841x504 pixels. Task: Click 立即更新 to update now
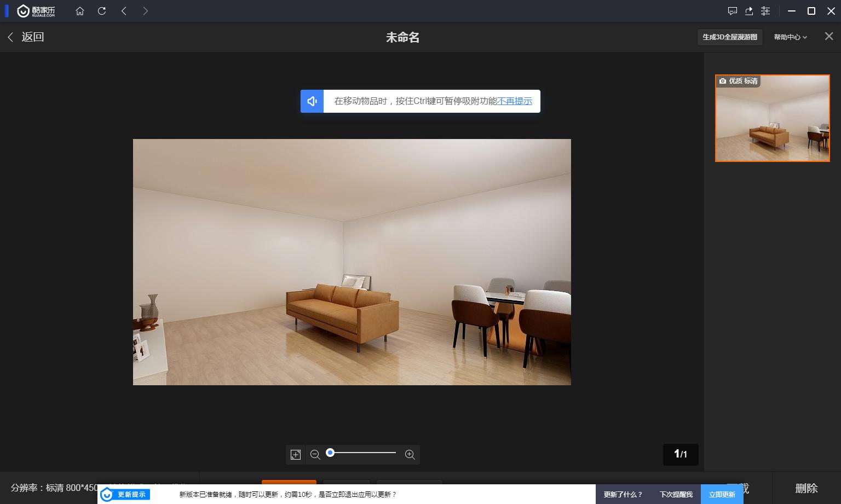point(722,494)
